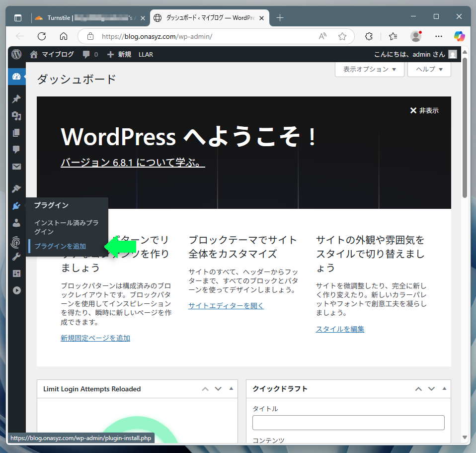Open Media library sidebar icon
Image resolution: width=476 pixels, height=453 pixels.
point(16,116)
